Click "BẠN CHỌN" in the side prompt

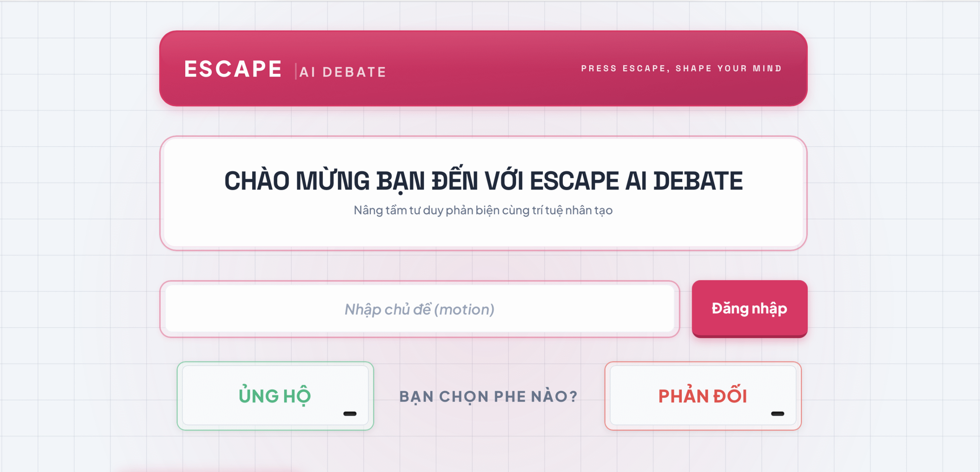tap(444, 397)
